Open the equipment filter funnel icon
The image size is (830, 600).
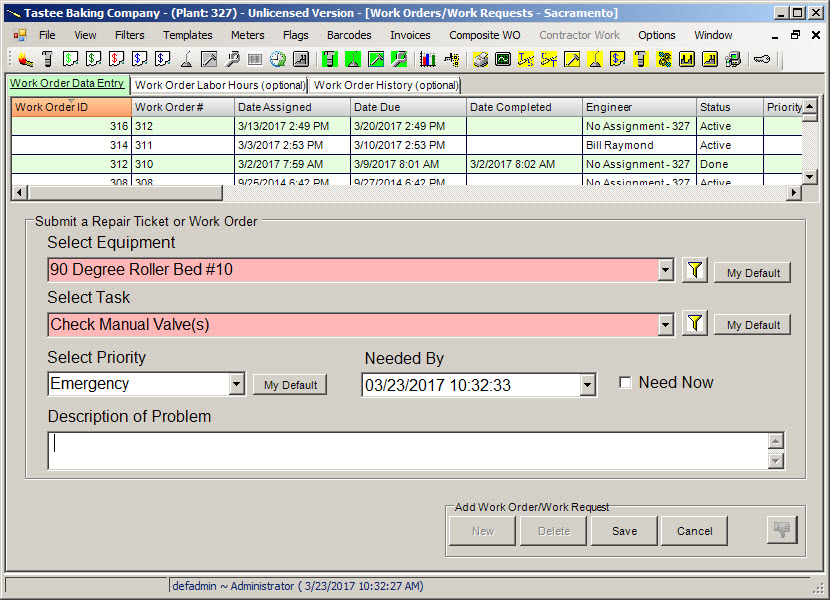tap(694, 271)
